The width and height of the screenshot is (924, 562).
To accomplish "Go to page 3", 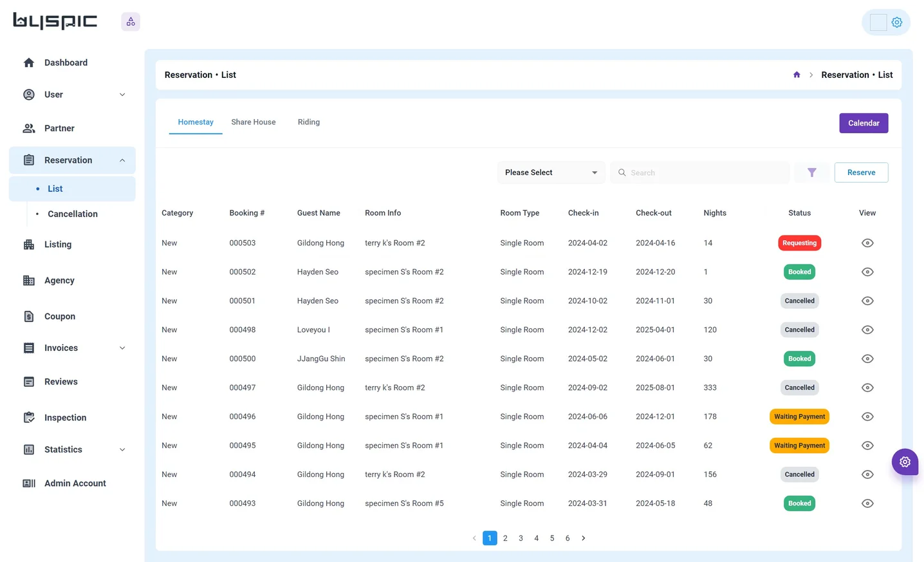I will pos(521,538).
